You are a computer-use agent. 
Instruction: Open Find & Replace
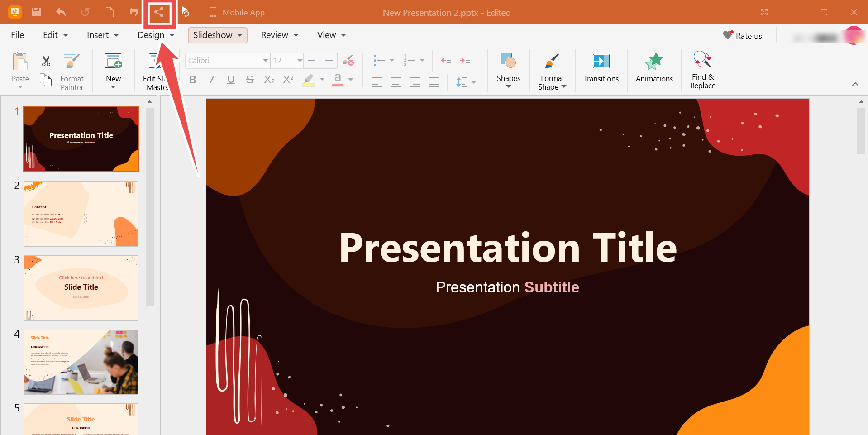point(703,70)
